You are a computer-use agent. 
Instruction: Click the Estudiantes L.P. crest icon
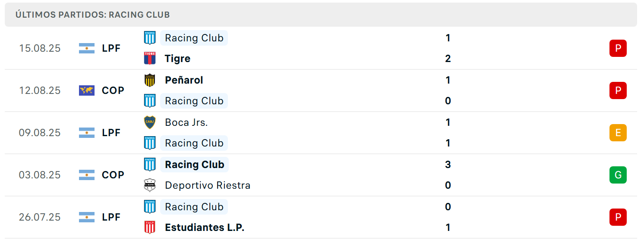[150, 227]
